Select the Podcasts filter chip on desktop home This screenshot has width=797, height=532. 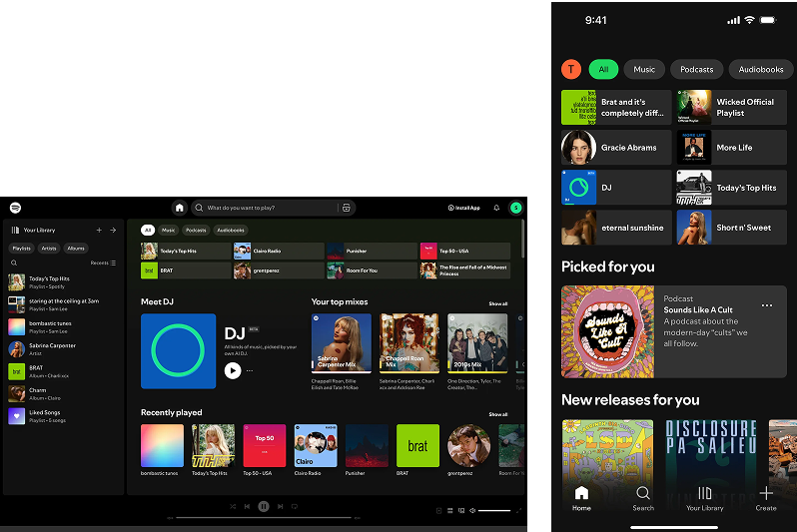pos(196,231)
